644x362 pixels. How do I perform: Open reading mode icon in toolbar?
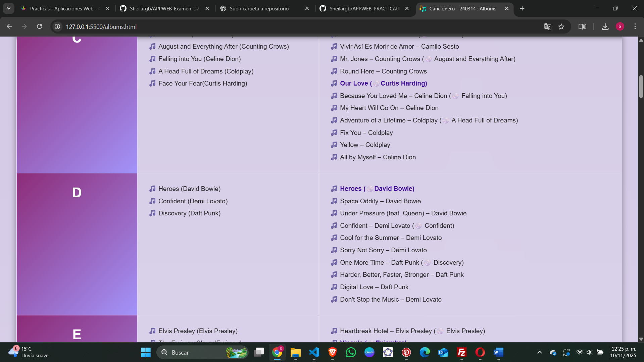582,27
